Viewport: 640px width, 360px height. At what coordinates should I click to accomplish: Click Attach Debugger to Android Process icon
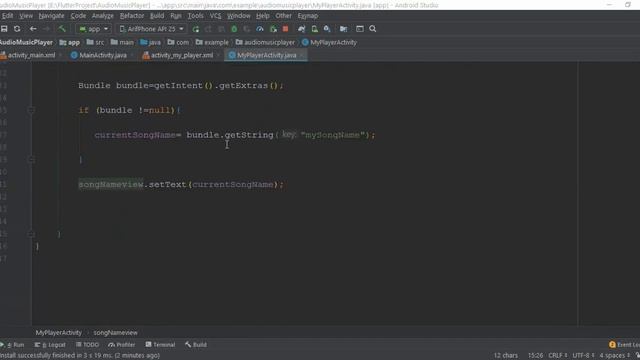click(x=273, y=29)
